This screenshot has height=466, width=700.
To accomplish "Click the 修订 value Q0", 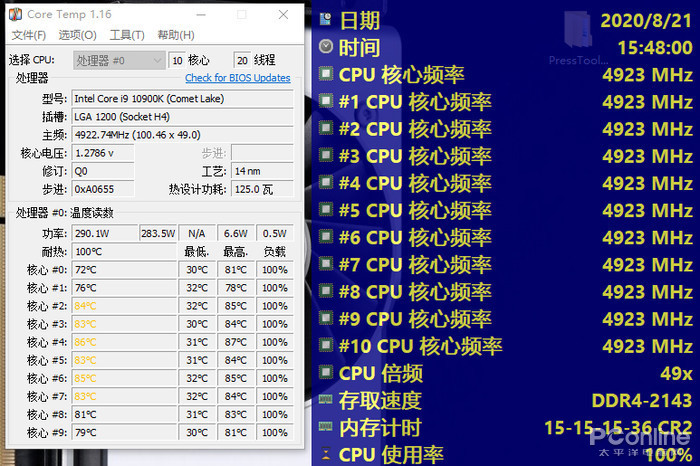I will pyautogui.click(x=103, y=171).
